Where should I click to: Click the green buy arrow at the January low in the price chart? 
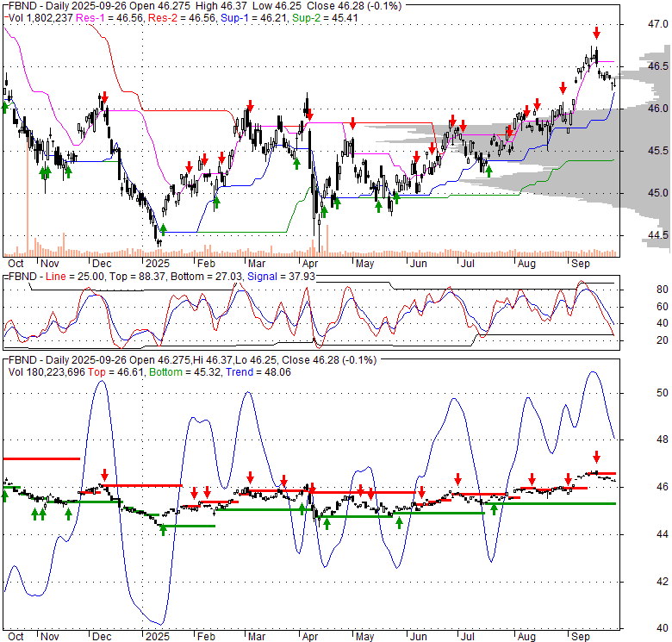[163, 230]
